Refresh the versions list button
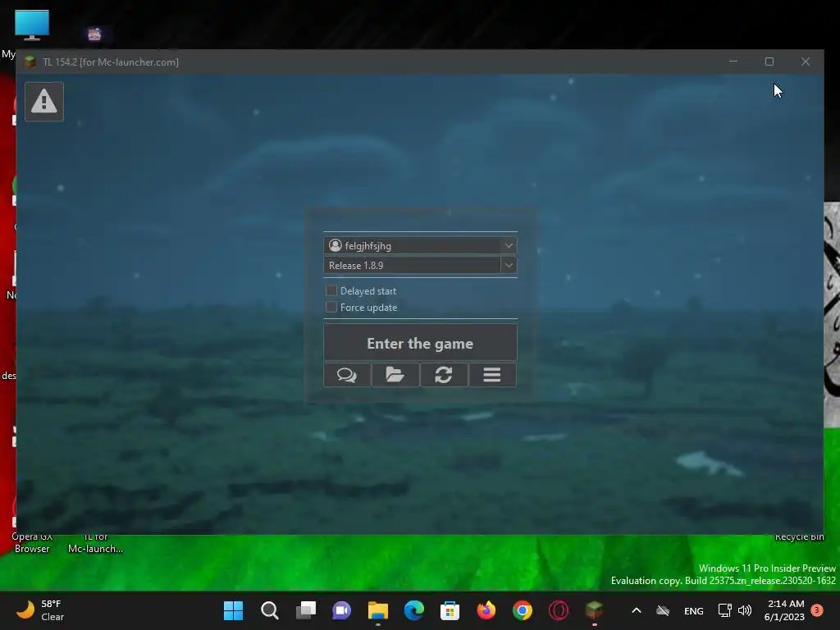This screenshot has width=840, height=630. click(x=444, y=375)
